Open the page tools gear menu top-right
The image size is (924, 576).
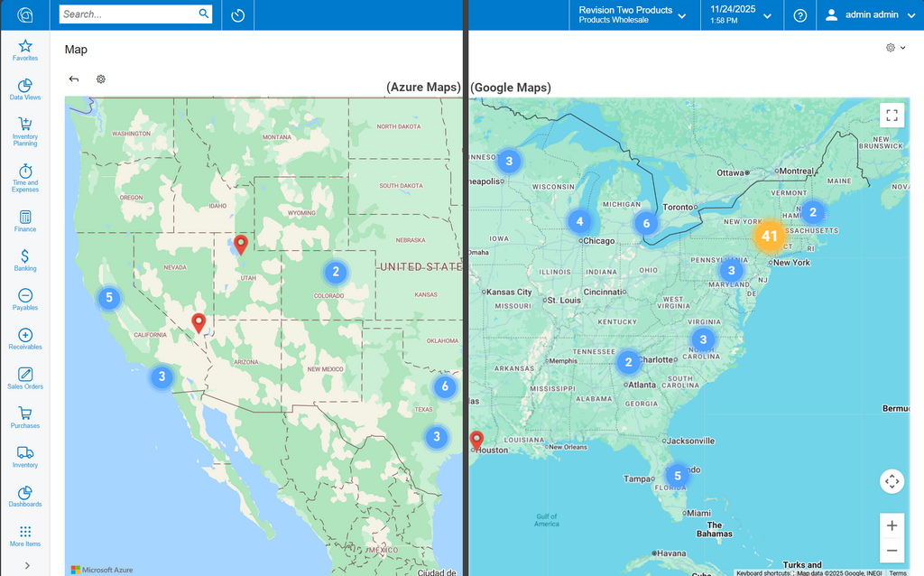[895, 48]
